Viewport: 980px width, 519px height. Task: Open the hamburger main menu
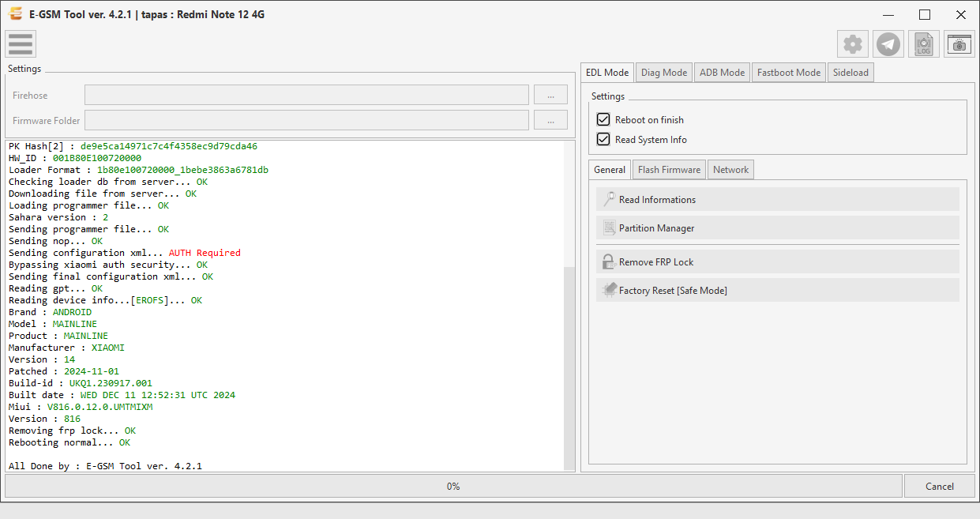pyautogui.click(x=21, y=43)
